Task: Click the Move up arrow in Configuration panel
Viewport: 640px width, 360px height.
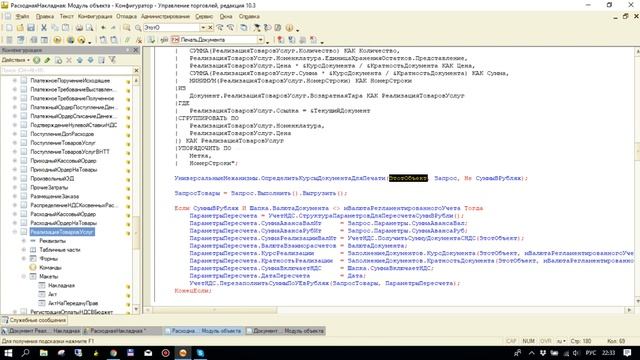Action: [x=80, y=60]
